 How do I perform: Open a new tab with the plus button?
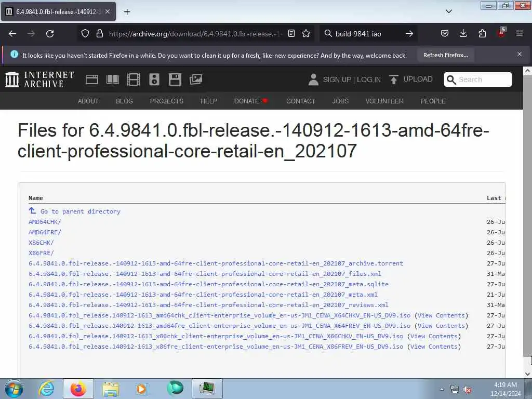click(x=127, y=12)
